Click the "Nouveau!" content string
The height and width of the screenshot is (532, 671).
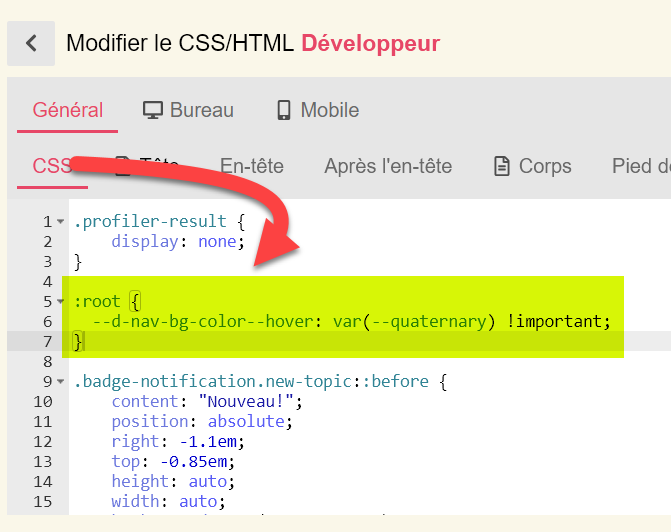[x=246, y=401]
